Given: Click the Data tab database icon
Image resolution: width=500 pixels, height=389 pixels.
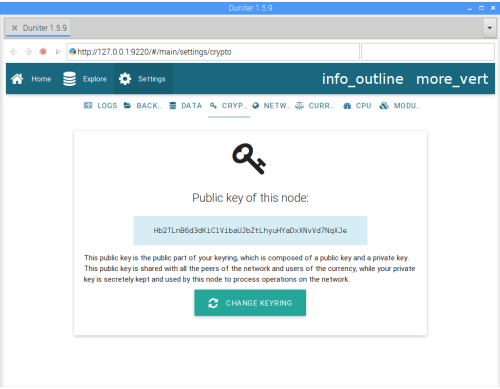Looking at the screenshot, I should (173, 106).
